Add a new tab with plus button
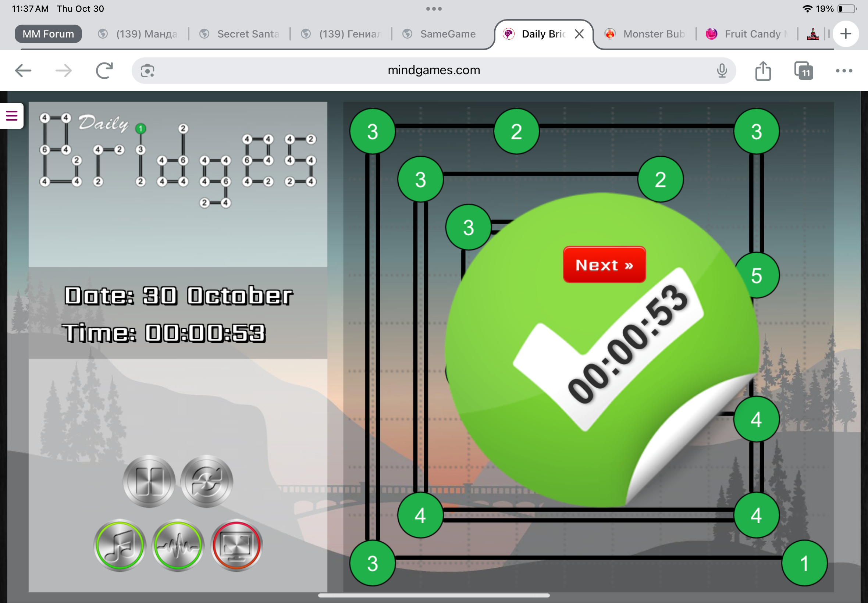The height and width of the screenshot is (603, 868). point(846,34)
